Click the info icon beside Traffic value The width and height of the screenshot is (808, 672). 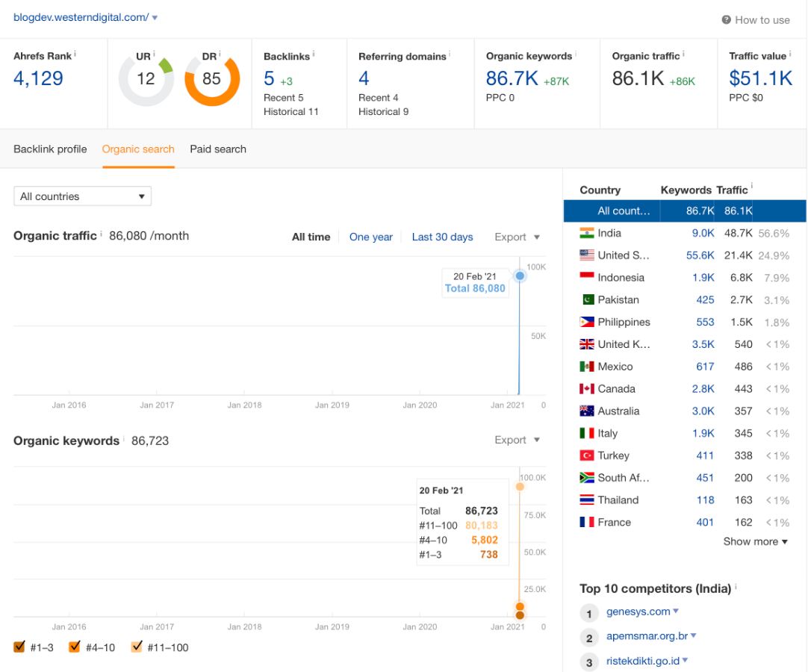tap(790, 53)
